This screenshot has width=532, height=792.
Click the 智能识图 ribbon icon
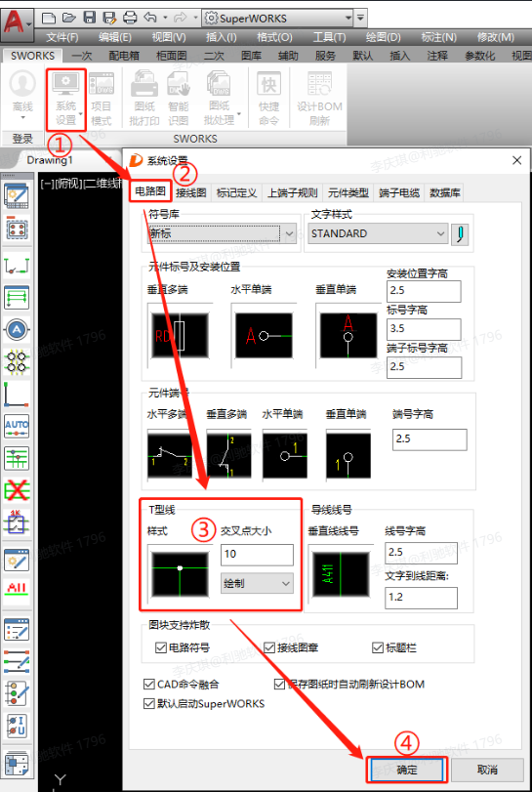(179, 84)
